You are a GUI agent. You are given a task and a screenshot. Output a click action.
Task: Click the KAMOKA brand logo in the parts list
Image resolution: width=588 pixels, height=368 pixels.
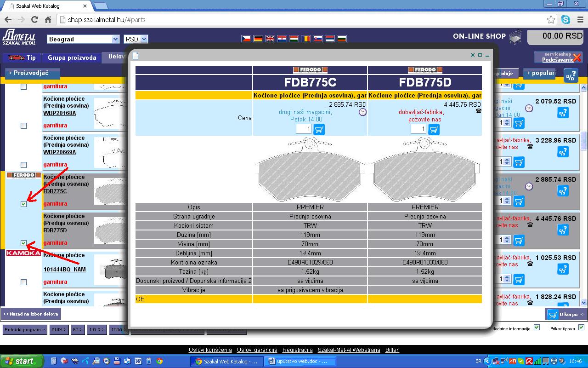point(24,253)
